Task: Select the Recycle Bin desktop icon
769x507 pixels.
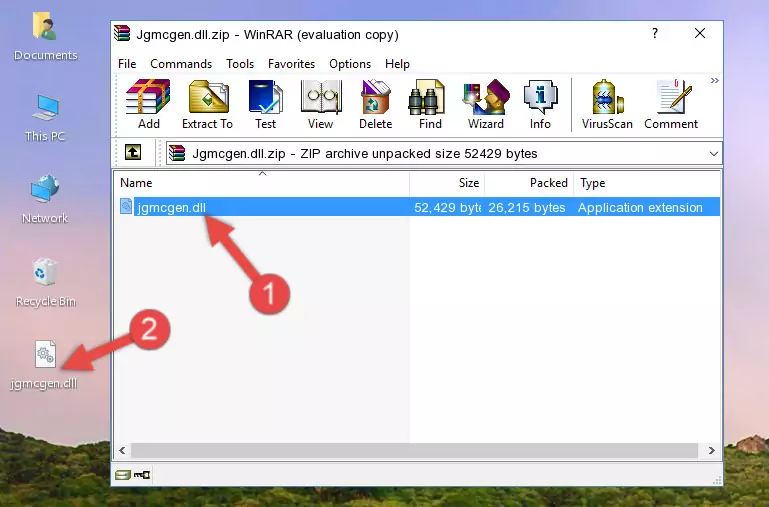Action: pos(45,283)
